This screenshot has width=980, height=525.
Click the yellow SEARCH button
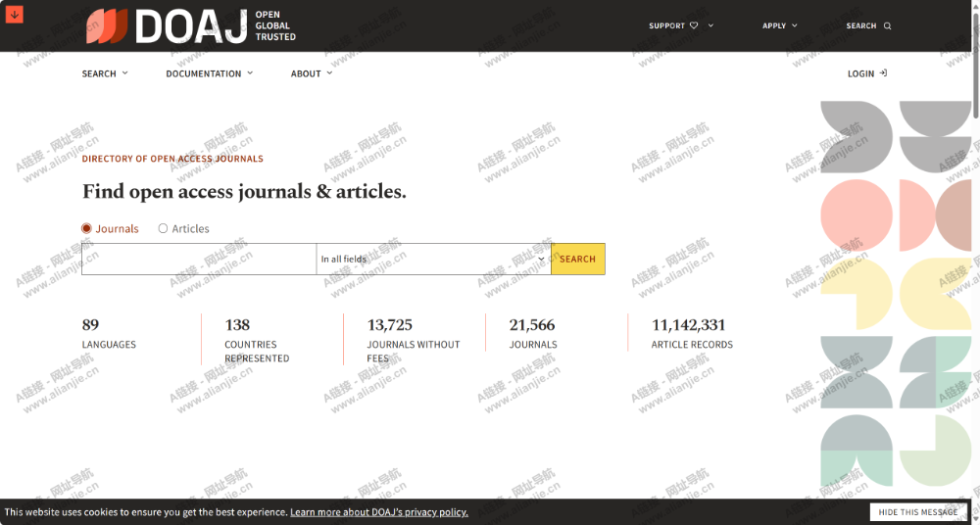pyautogui.click(x=577, y=259)
